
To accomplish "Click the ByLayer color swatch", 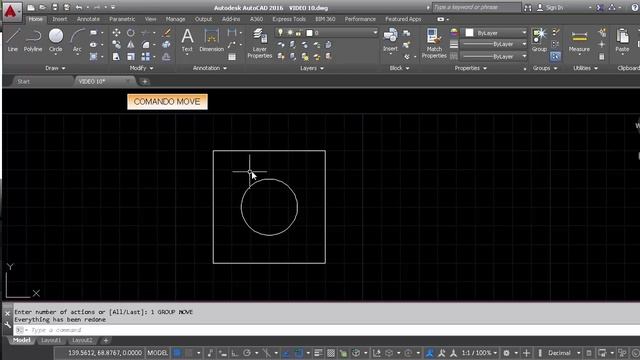I will pyautogui.click(x=469, y=33).
